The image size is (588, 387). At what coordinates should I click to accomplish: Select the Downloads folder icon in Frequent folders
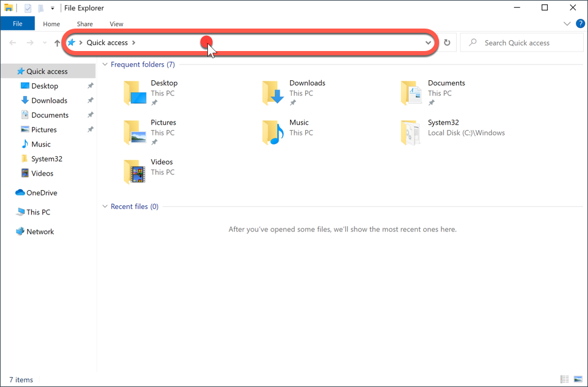point(274,93)
